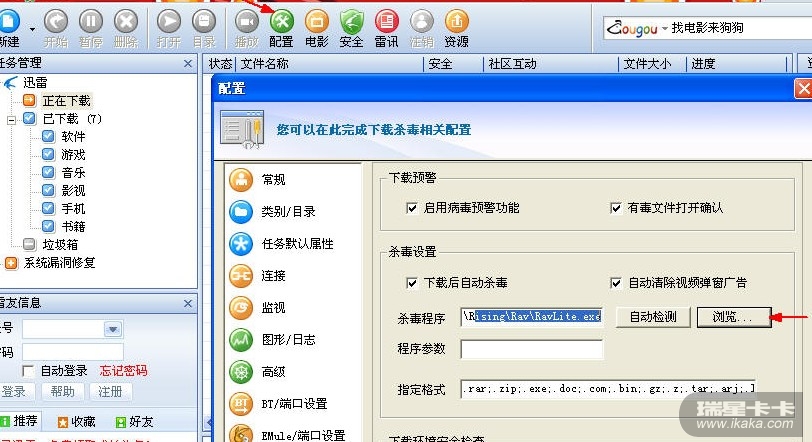This screenshot has height=442, width=812.
Task: Open the dropdown arrow next to 新建
Action: (33, 30)
